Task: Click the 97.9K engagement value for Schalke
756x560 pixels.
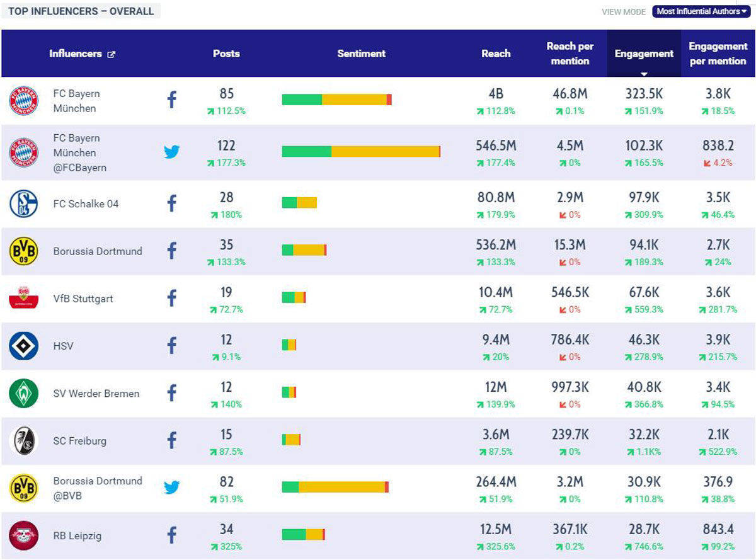Action: point(644,198)
